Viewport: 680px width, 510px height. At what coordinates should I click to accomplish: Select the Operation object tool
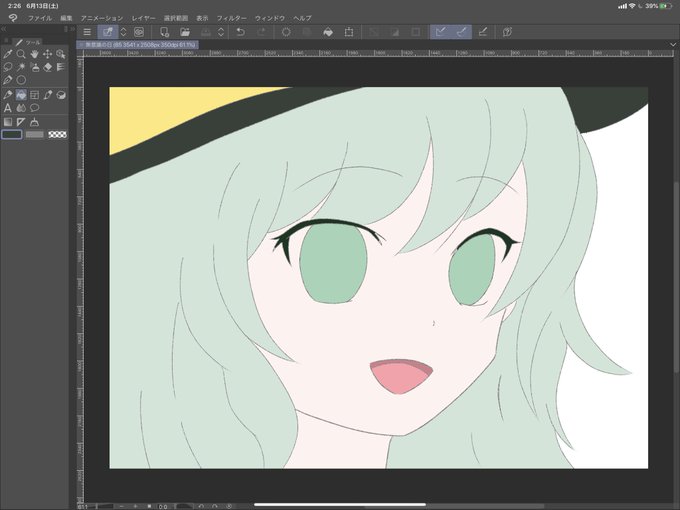coord(61,54)
